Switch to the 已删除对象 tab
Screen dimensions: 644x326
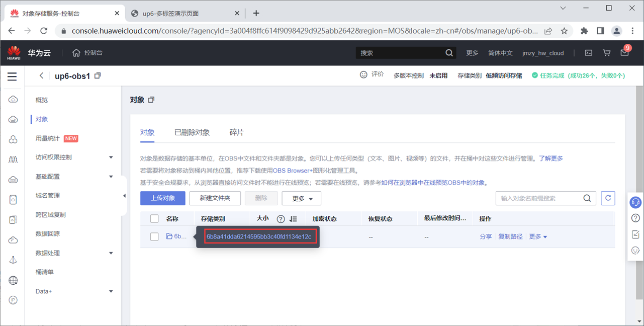point(192,132)
